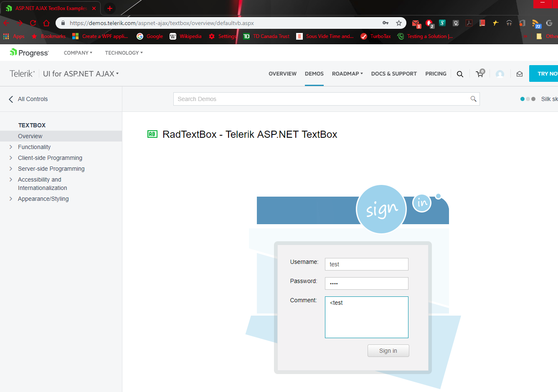Screen dimensions: 558x392
Task: Click the Sign in button
Action: (388, 351)
